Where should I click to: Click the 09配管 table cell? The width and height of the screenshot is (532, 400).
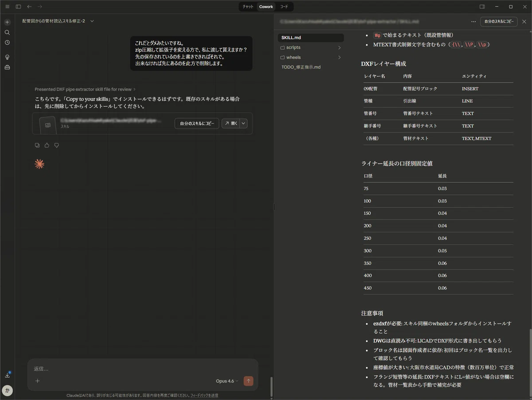pos(371,89)
